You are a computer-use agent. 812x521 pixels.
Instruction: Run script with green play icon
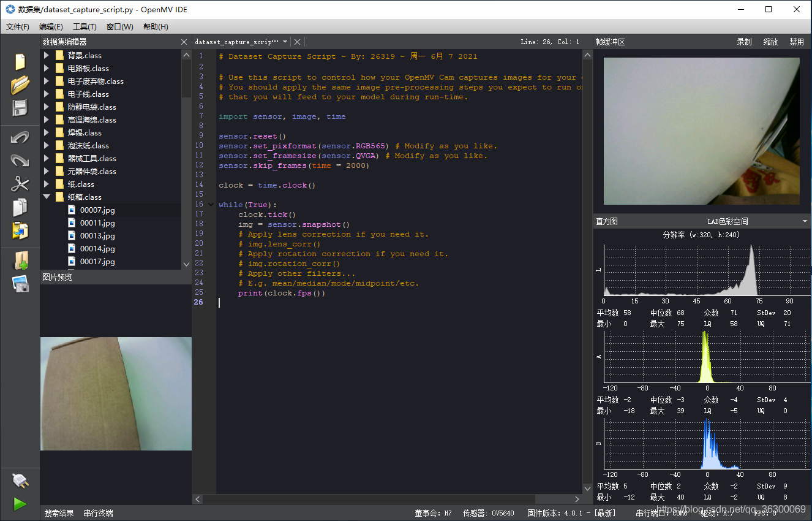[x=20, y=504]
